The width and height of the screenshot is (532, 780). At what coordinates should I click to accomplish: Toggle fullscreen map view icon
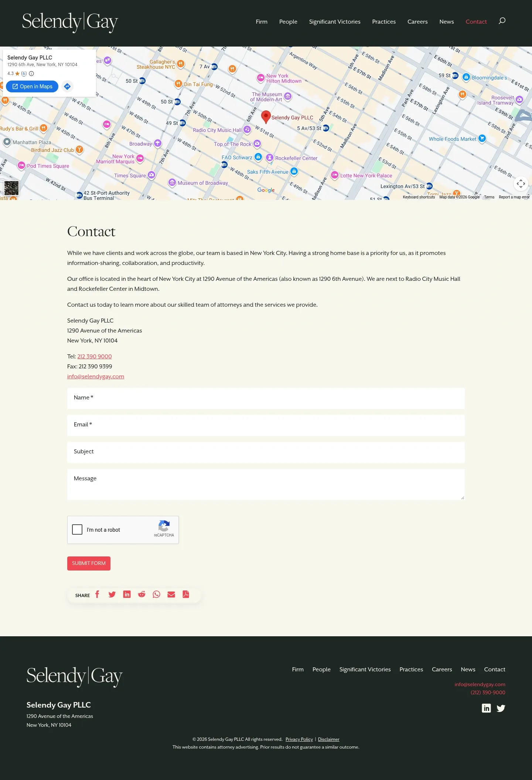click(521, 183)
